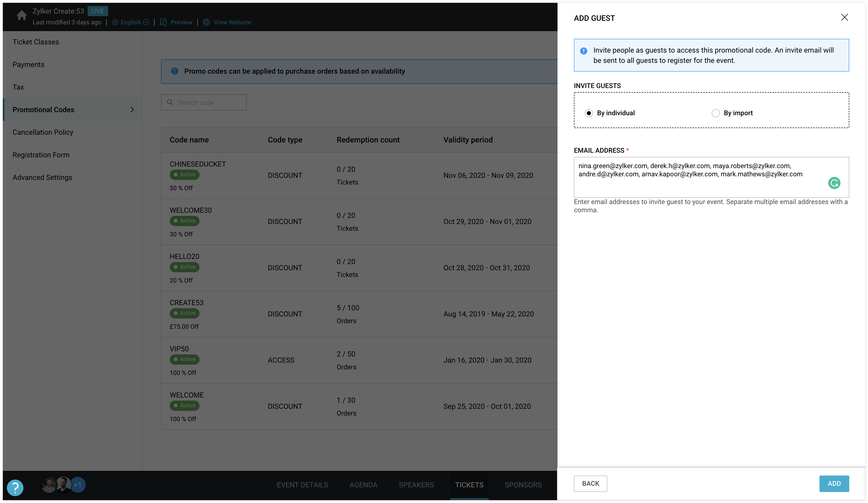Click the Search code field
This screenshot has height=503, width=868.
pyautogui.click(x=209, y=103)
